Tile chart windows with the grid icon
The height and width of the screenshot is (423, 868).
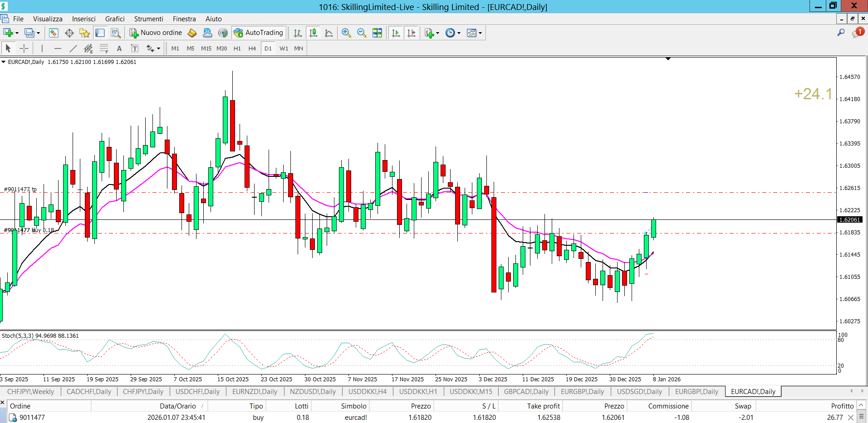click(x=377, y=33)
